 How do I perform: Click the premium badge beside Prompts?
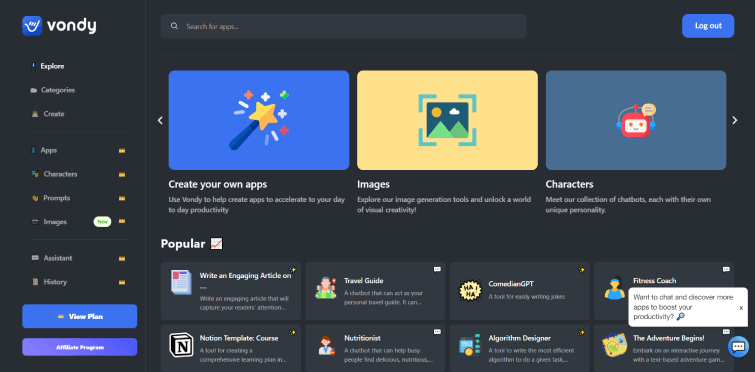(122, 198)
